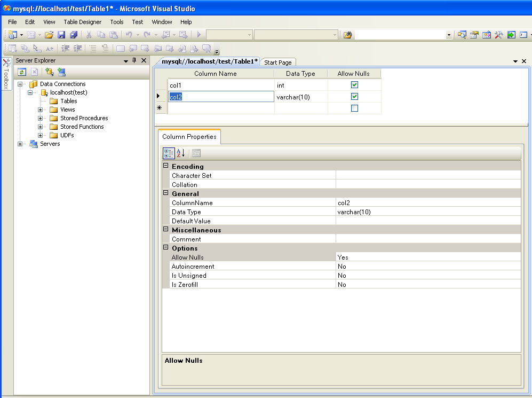Click the Default Value property field
Viewport: 532px width, 398px height.
click(x=427, y=221)
